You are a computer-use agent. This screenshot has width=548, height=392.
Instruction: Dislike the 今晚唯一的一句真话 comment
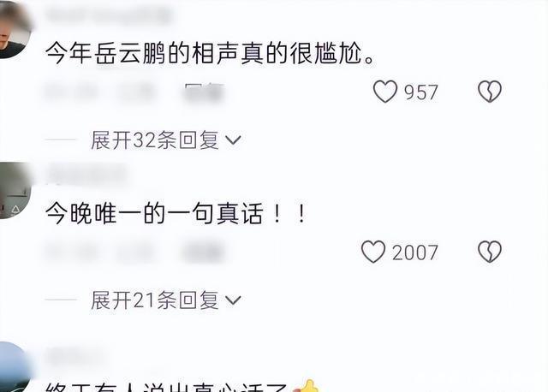pos(490,252)
